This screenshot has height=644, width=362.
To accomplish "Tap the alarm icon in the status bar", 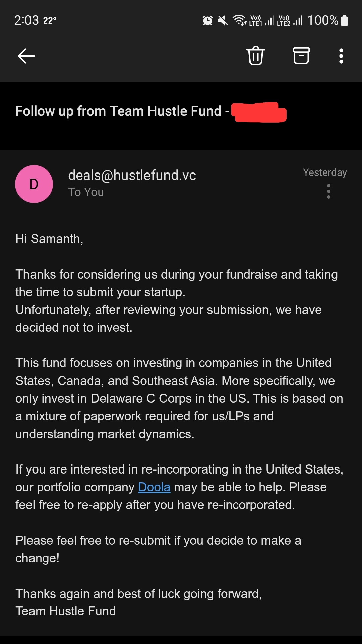I will point(207,21).
